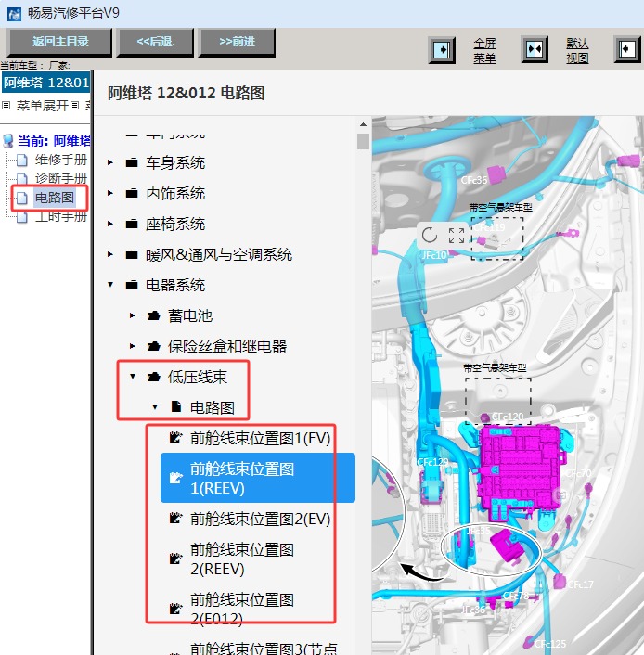
Task: Click the folder icon beside 内饰系统
Action: [132, 193]
